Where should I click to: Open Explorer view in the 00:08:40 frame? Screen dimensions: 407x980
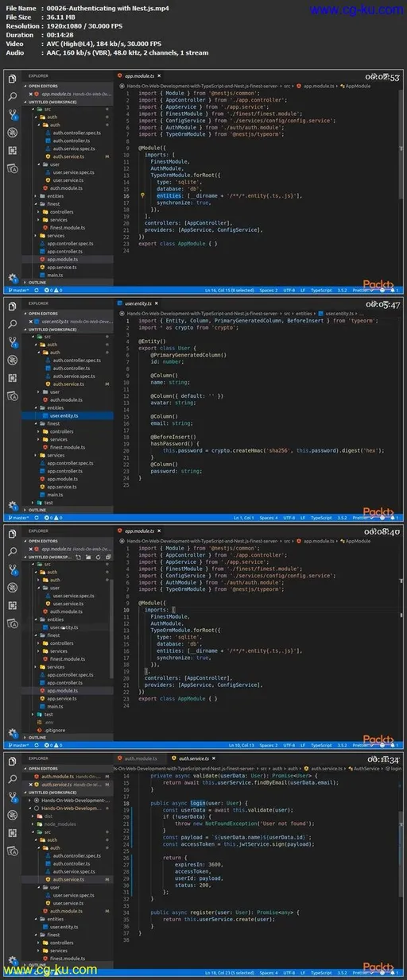[12, 533]
